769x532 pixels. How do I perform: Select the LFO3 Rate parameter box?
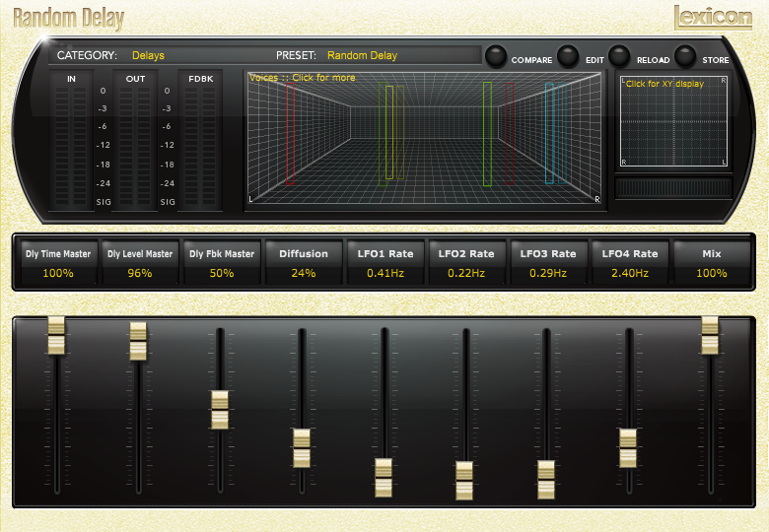pyautogui.click(x=548, y=262)
